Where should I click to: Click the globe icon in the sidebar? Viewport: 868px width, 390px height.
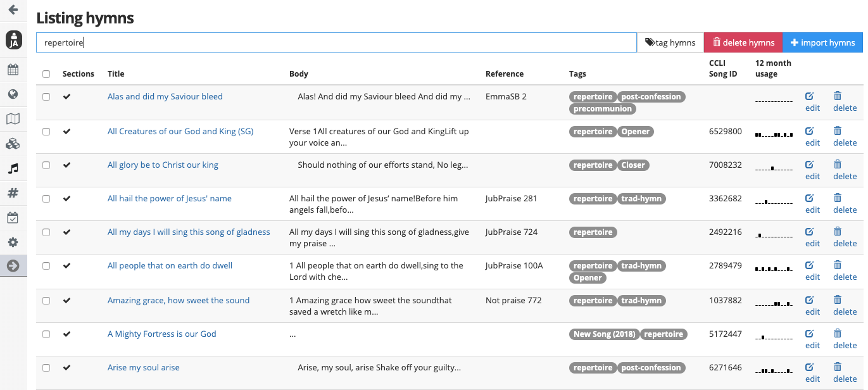pyautogui.click(x=13, y=94)
